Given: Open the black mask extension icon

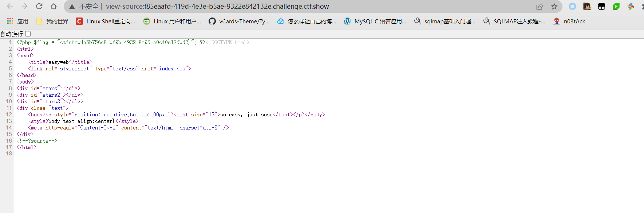Looking at the screenshot, I should (x=601, y=6).
